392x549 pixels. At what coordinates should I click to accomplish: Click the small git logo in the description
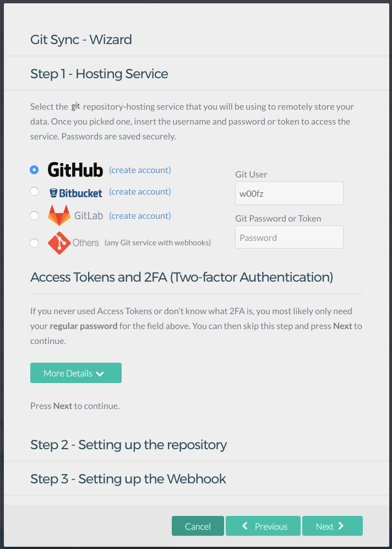pyautogui.click(x=75, y=106)
